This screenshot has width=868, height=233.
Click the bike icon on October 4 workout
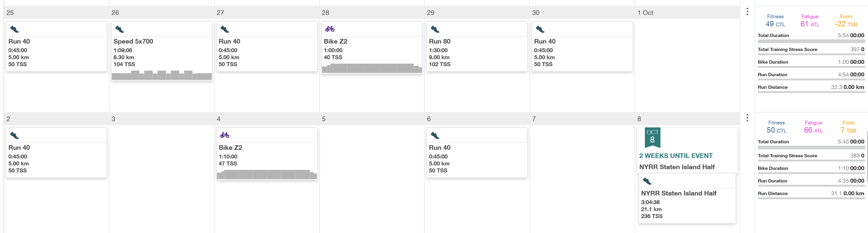click(x=225, y=135)
